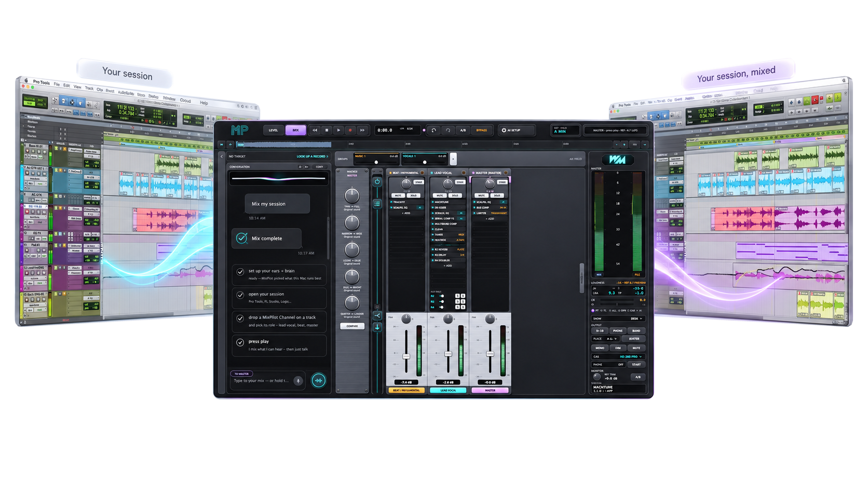
Task: Open the key A MIN selector
Action: pos(565,130)
